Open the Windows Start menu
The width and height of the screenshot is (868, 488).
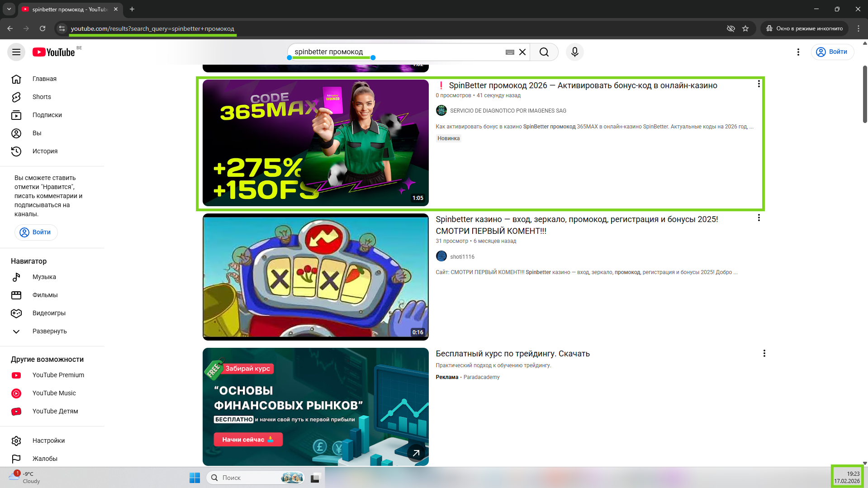(x=195, y=478)
